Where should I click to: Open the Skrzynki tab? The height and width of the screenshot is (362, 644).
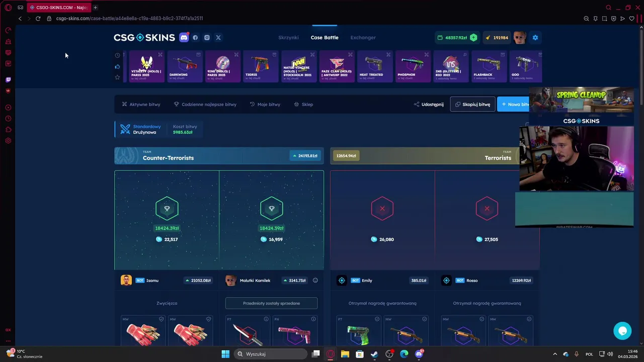point(288,37)
